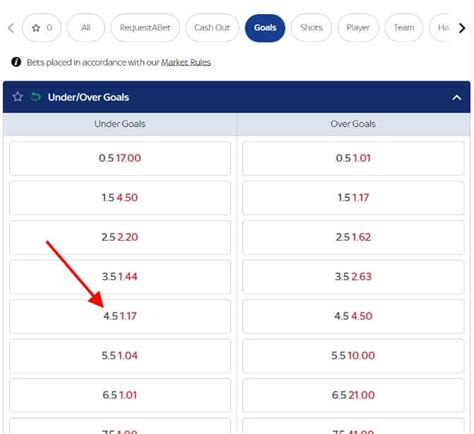
Task: Select Over 6.5 goals at 21.00
Action: (353, 395)
